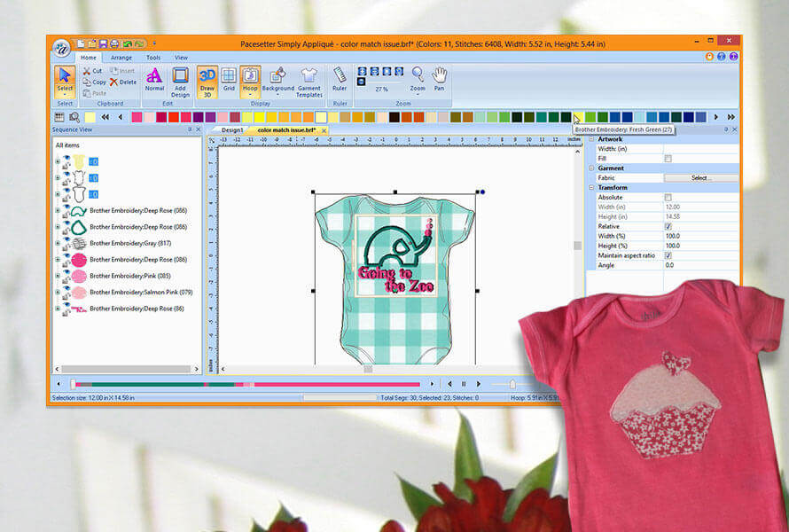
Task: Open the Background tool
Action: coord(277,82)
